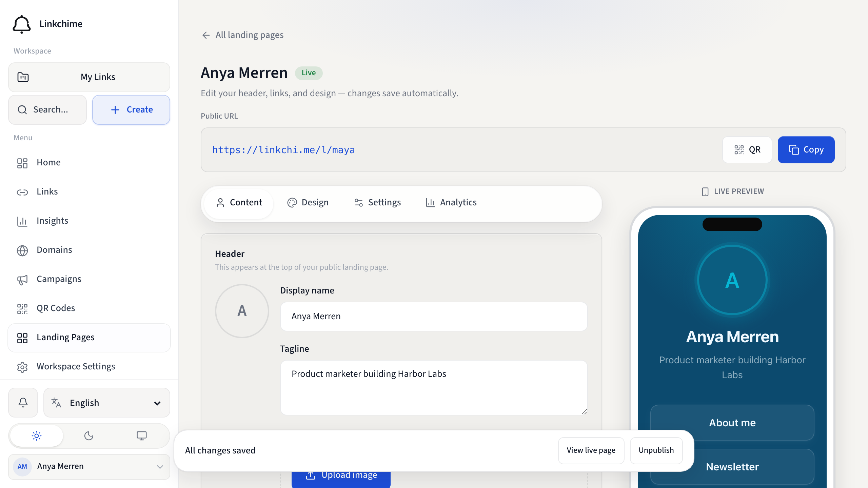868x488 pixels.
Task: Click the Links chain icon
Action: [22, 192]
